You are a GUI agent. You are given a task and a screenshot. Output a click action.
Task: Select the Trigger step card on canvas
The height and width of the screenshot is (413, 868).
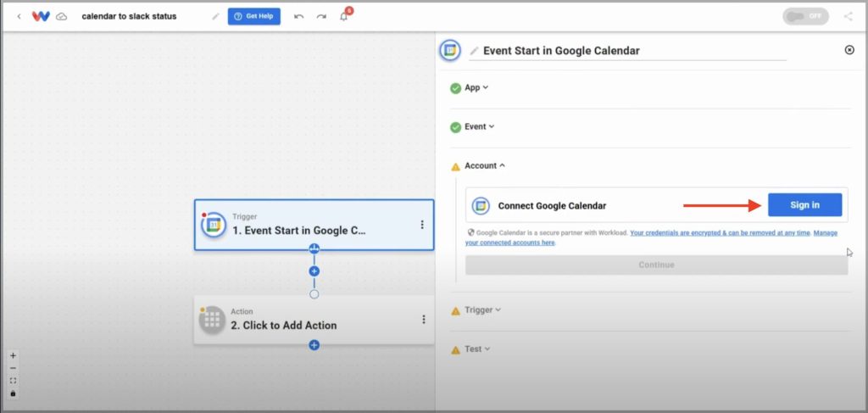(x=314, y=225)
